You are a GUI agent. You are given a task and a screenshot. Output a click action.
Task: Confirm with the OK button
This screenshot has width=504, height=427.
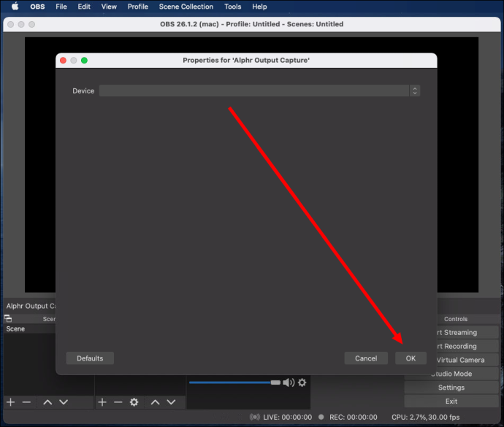coord(411,358)
